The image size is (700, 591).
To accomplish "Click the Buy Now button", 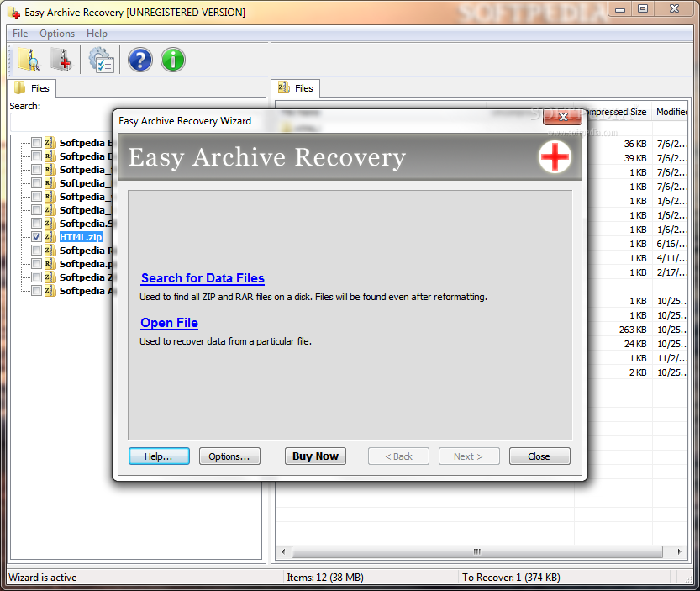I will (315, 456).
